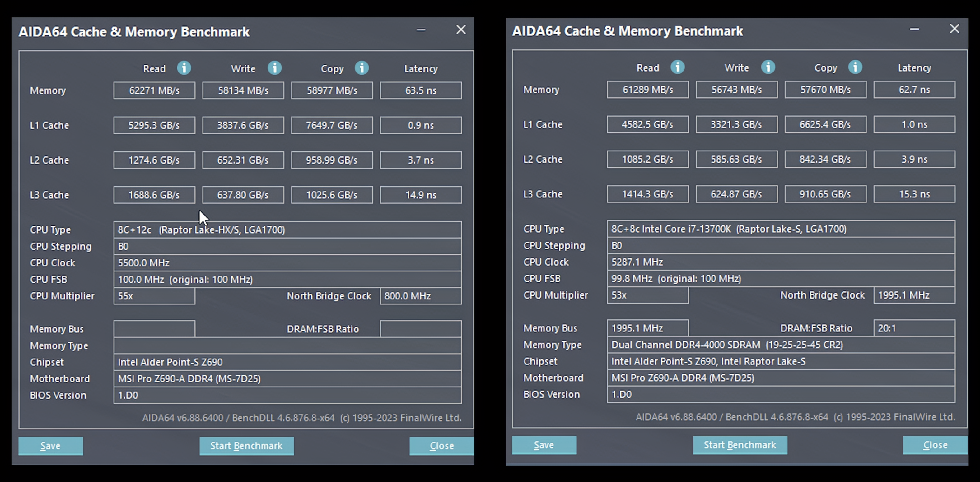
Task: Select L3 Cache write 624.87 GB/s
Action: click(736, 194)
